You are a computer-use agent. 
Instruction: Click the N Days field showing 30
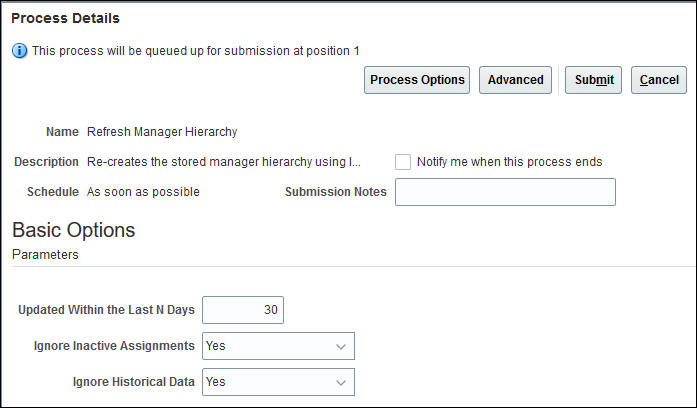(243, 310)
